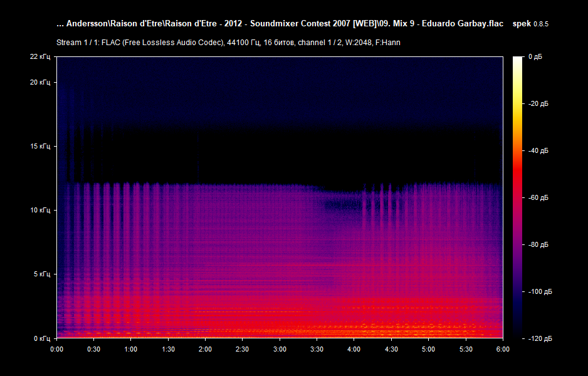The height and width of the screenshot is (376, 588).
Task: Click the 3:00 time axis label
Action: [x=280, y=350]
